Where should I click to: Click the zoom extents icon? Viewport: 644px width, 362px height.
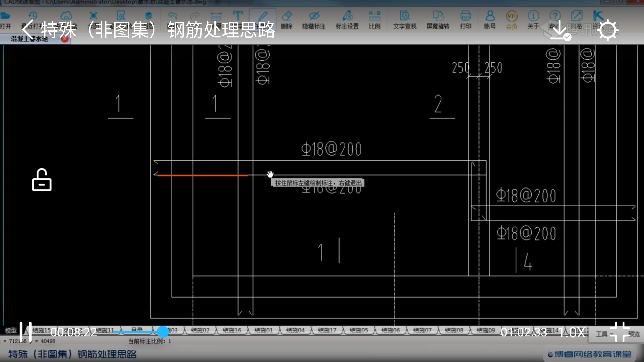coord(93,16)
